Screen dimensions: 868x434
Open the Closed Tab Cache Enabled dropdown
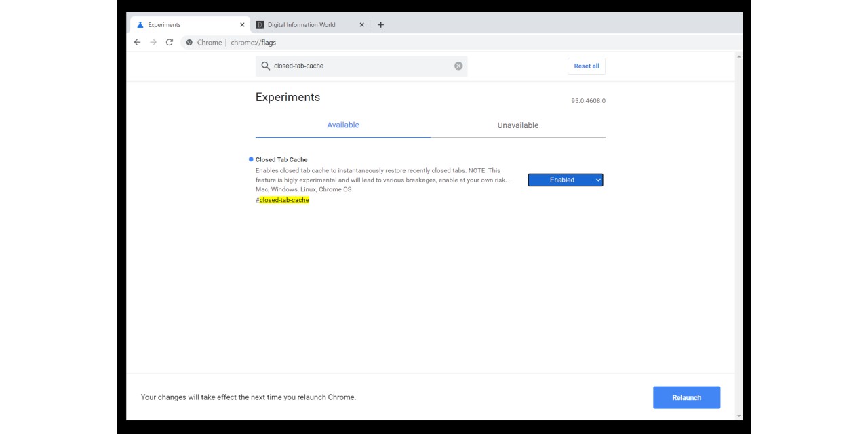pyautogui.click(x=566, y=180)
